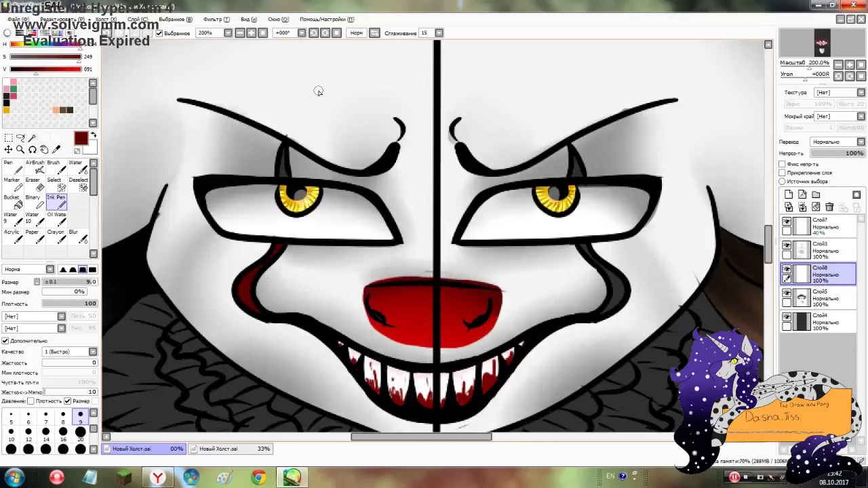Select the Blur tool

pos(77,236)
